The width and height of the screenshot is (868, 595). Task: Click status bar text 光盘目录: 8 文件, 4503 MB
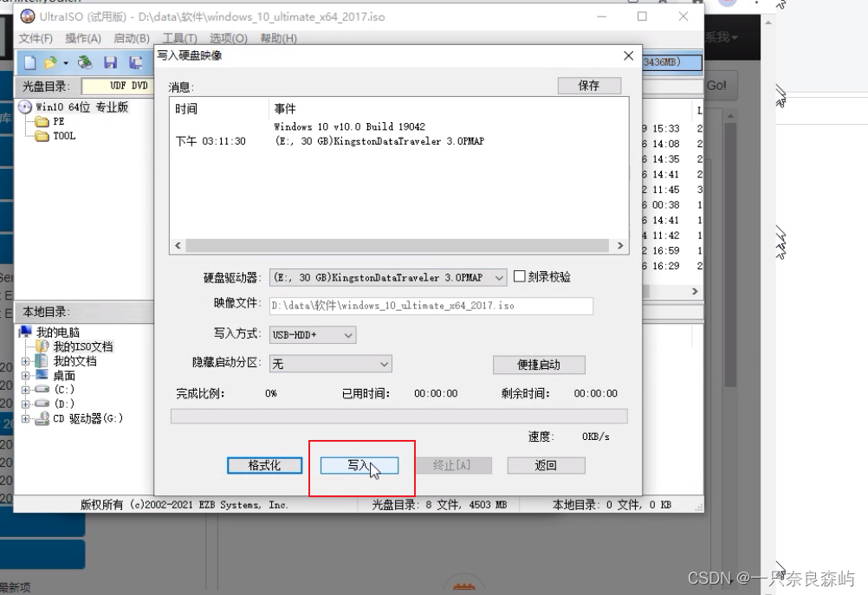pyautogui.click(x=439, y=505)
